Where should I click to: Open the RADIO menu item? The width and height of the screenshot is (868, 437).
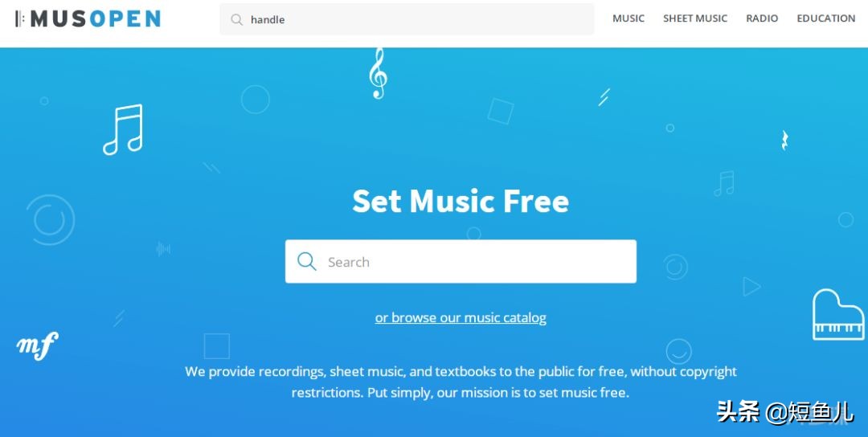coord(762,18)
